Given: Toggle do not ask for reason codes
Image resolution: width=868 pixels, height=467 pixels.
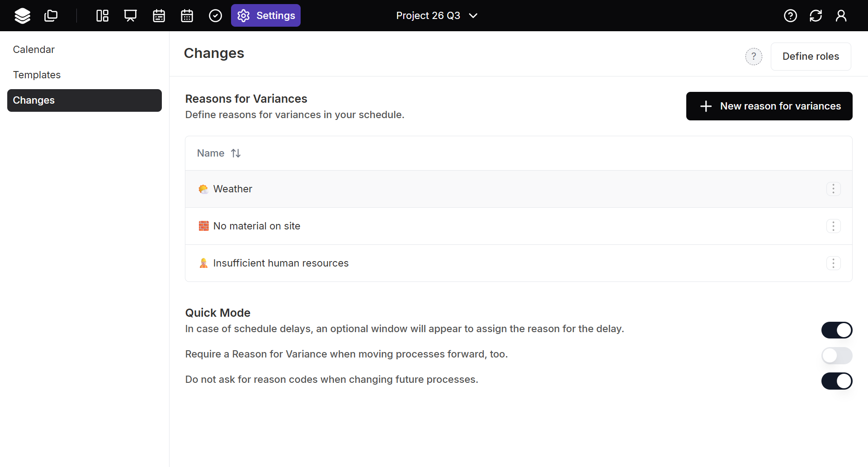Looking at the screenshot, I should pos(836,381).
